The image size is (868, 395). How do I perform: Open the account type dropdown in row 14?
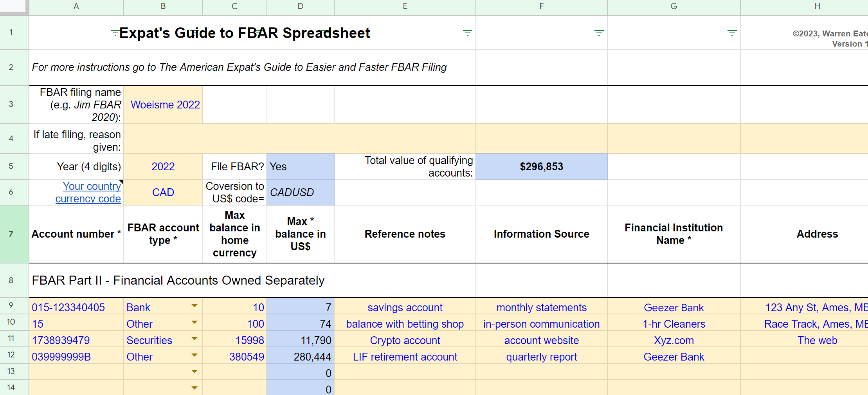coord(194,388)
